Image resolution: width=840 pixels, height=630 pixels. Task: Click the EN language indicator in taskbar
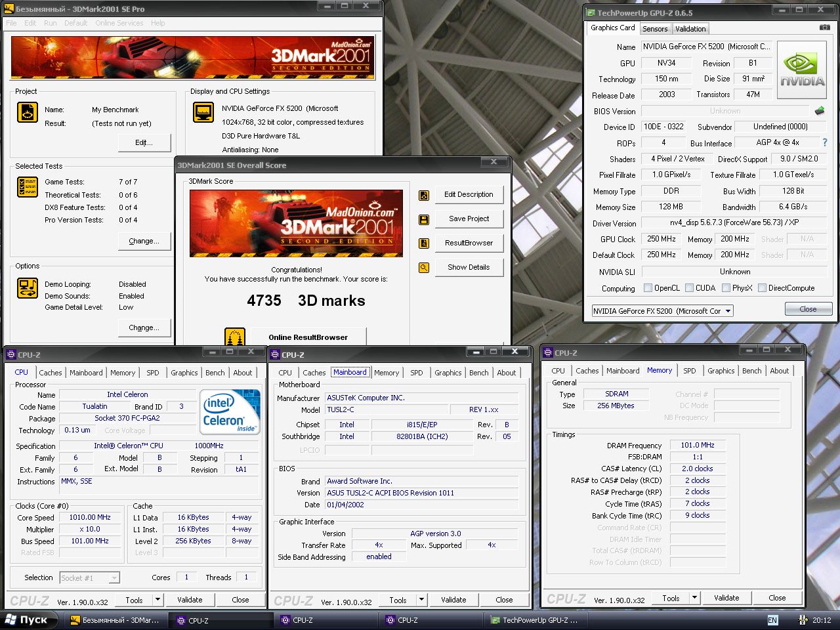772,619
